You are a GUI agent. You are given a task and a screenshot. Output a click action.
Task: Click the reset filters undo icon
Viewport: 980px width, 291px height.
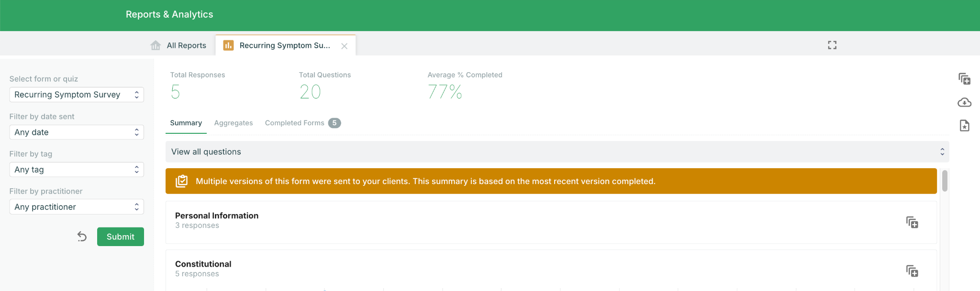pyautogui.click(x=82, y=237)
